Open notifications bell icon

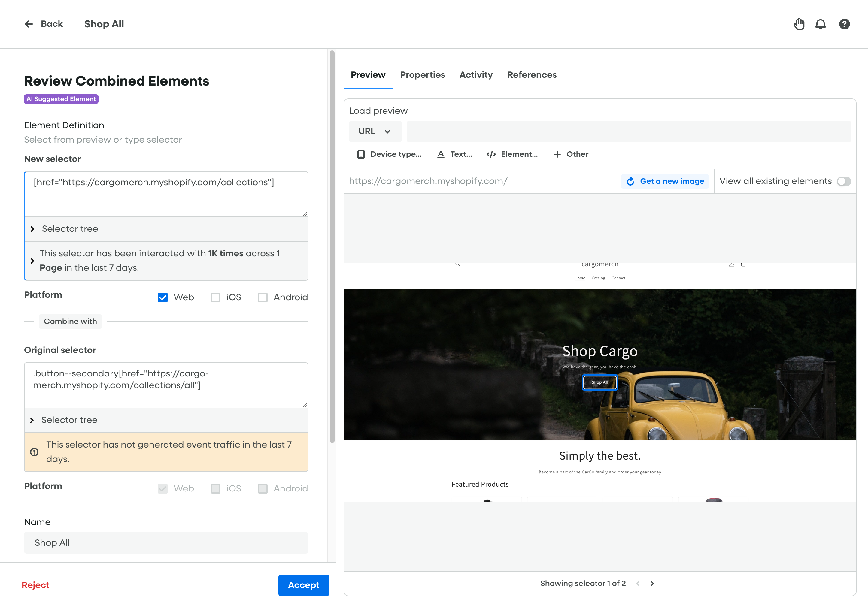(821, 24)
